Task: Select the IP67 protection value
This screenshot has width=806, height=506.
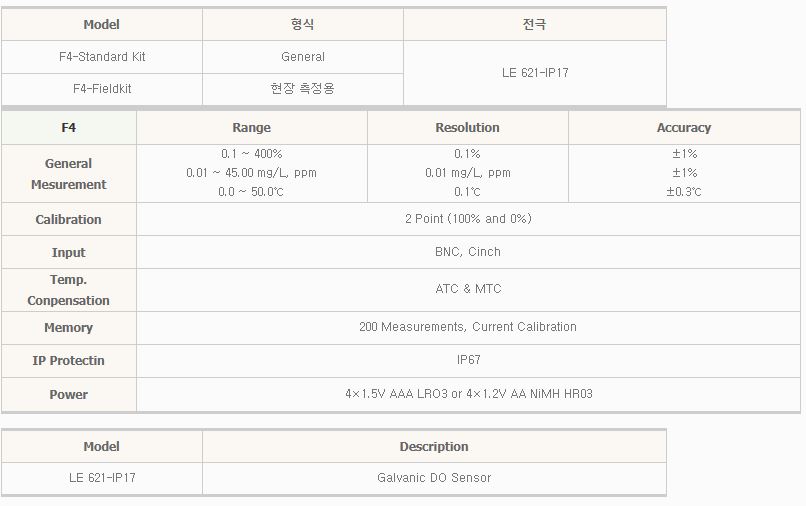Action: (x=468, y=360)
